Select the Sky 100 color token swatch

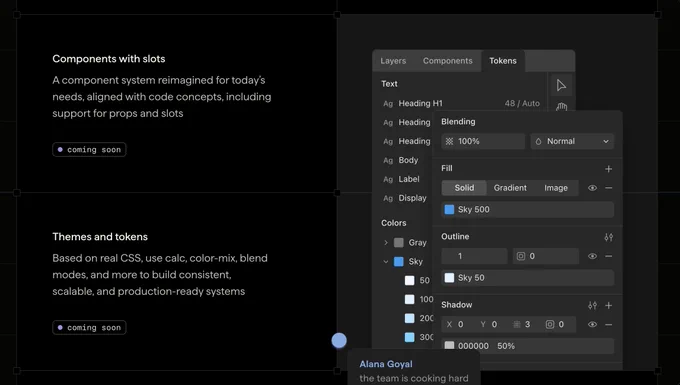[409, 299]
